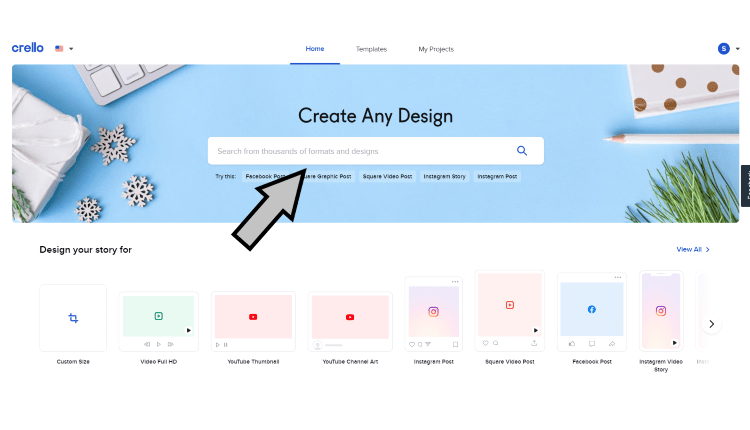Click the Crello logo
Screen dimensions: 750x430
tap(27, 48)
